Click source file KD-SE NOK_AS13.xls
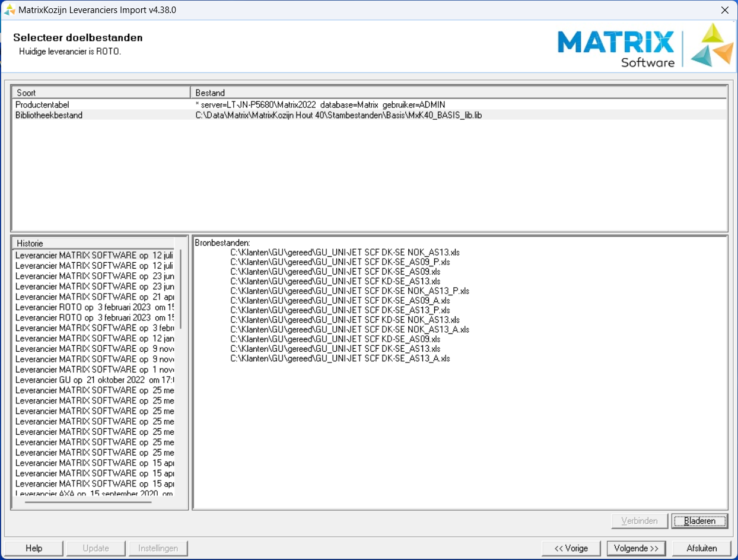This screenshot has width=738, height=560. pyautogui.click(x=345, y=320)
